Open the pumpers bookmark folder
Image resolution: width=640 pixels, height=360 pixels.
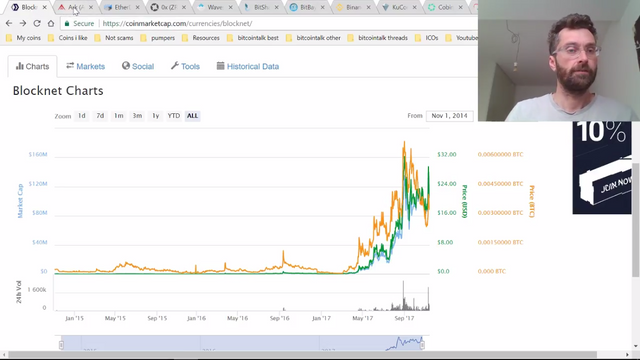pos(158,38)
